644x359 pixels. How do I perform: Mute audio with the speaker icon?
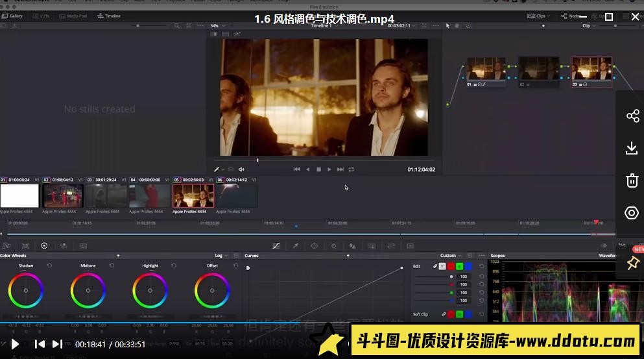point(241,169)
